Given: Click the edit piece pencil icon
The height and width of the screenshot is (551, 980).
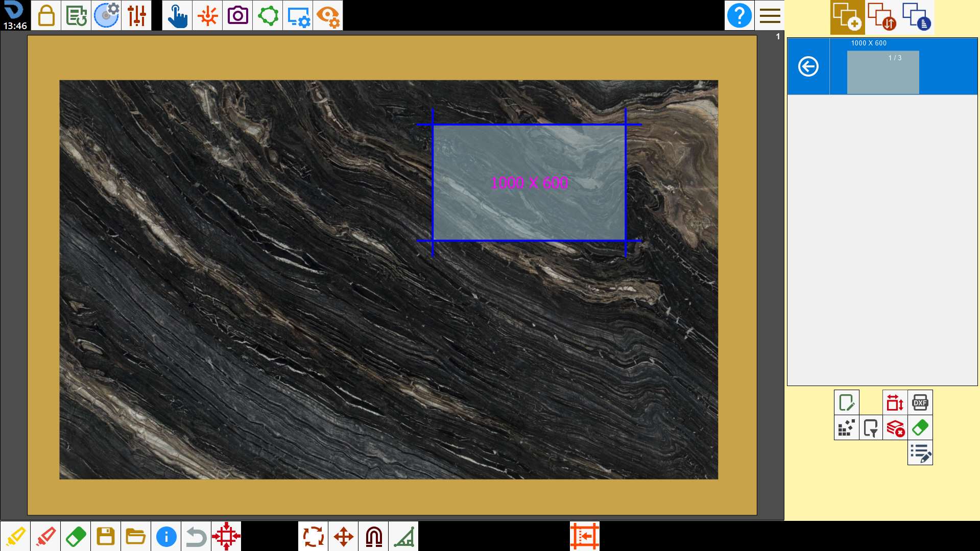Looking at the screenshot, I should [x=846, y=402].
